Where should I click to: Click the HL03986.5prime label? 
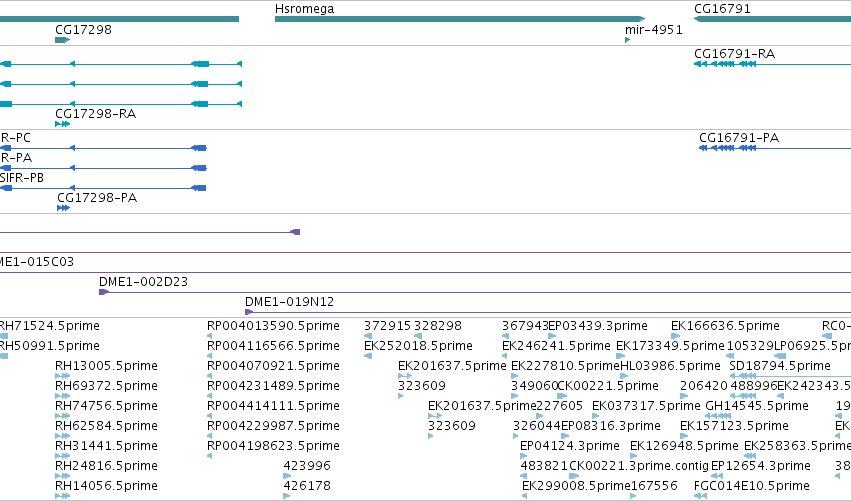click(x=670, y=366)
